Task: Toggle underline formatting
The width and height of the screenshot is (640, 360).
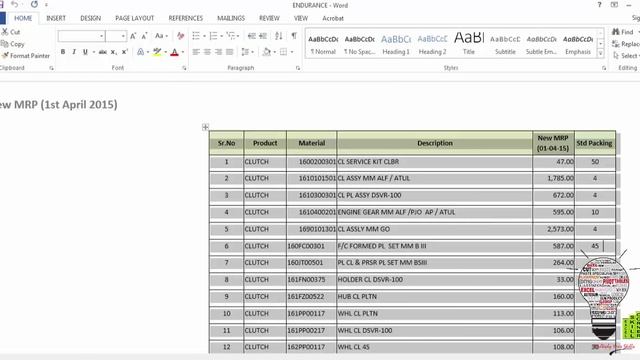Action: point(85,52)
